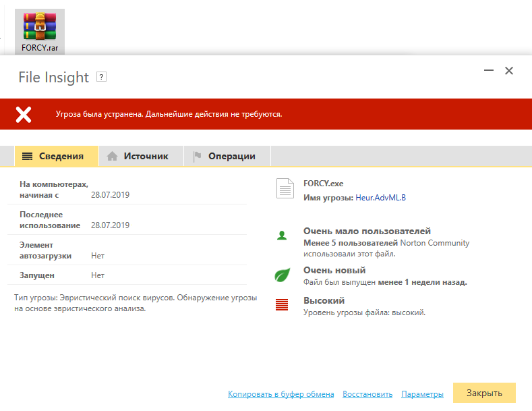Open the Heur.AdvML.B threat name link
The image size is (532, 411).
(x=380, y=198)
